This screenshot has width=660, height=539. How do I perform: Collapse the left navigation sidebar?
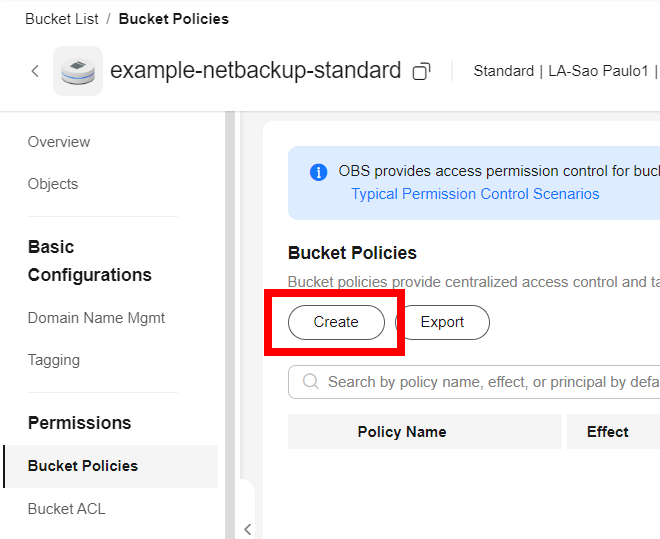247,529
